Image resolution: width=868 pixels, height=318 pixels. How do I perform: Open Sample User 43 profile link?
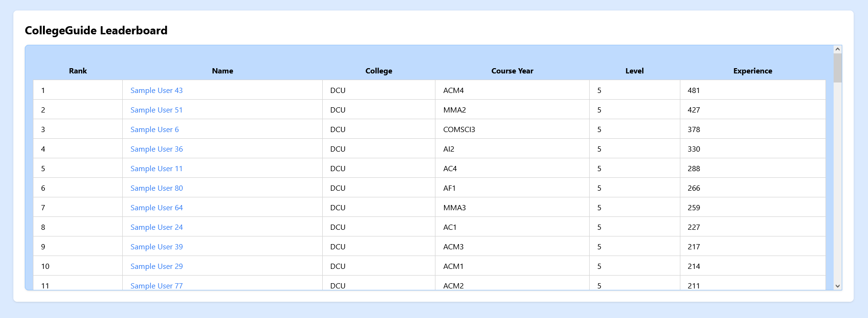[157, 90]
